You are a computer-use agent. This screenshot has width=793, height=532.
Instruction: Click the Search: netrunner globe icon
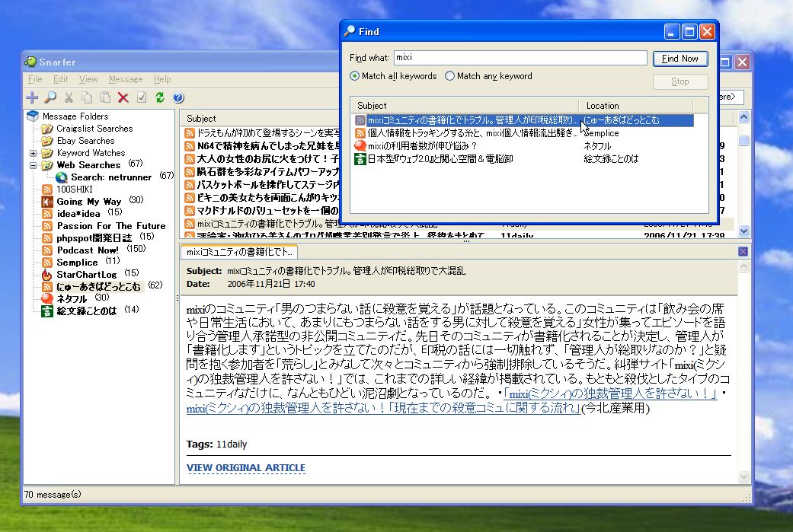pyautogui.click(x=62, y=177)
